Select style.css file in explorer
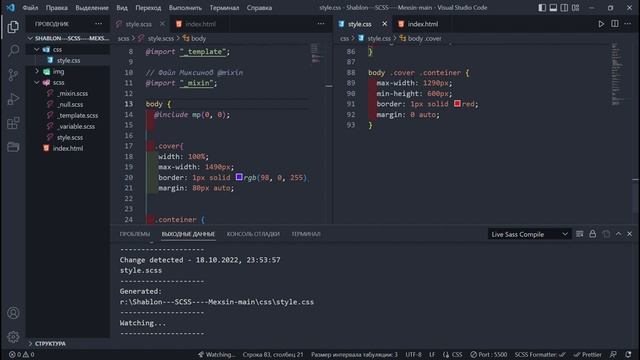The height and width of the screenshot is (360, 640). (x=68, y=60)
